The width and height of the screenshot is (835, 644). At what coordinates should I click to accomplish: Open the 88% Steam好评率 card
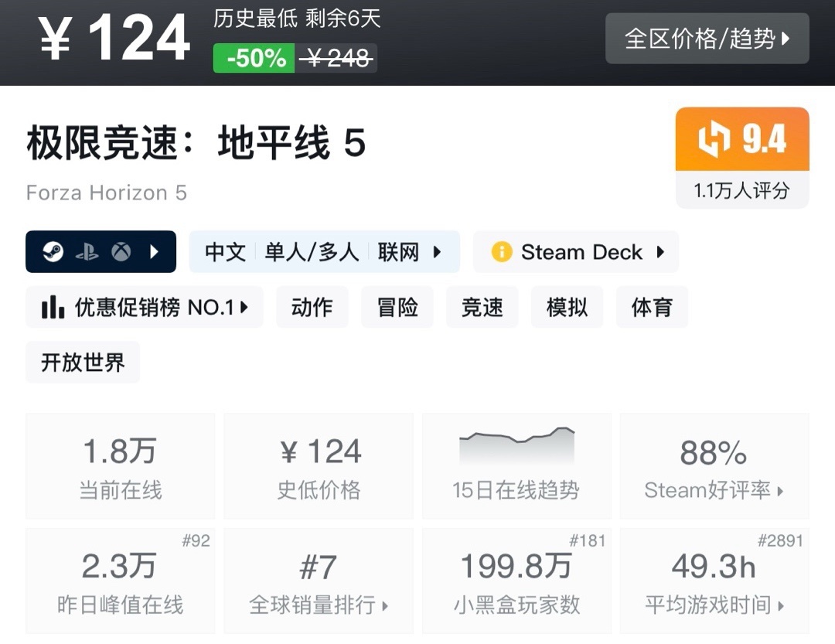[x=714, y=466]
